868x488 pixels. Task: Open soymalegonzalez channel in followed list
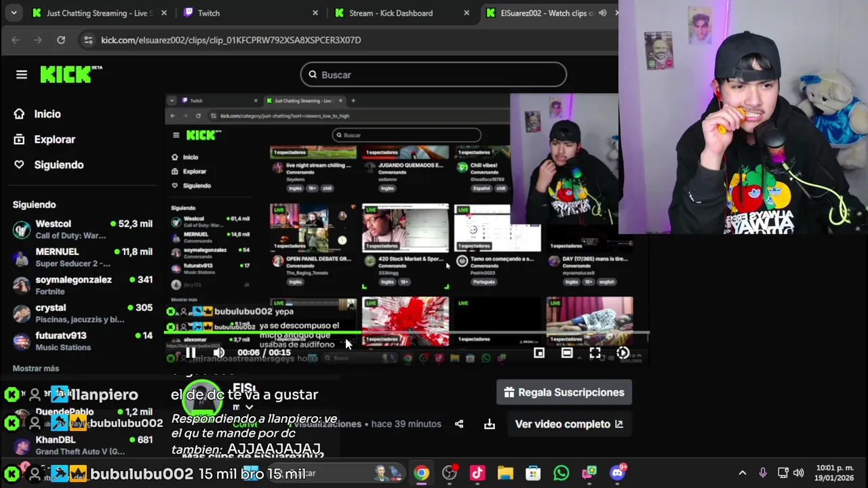click(x=83, y=285)
